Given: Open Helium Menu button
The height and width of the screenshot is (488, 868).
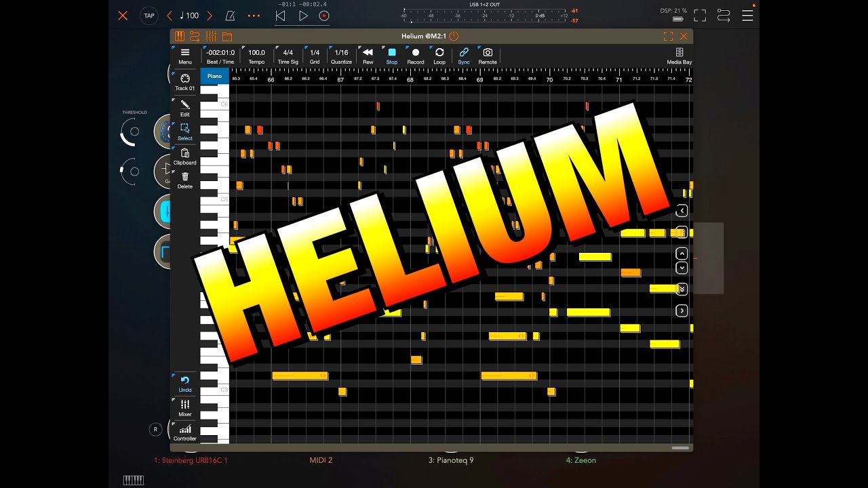Looking at the screenshot, I should click(185, 56).
